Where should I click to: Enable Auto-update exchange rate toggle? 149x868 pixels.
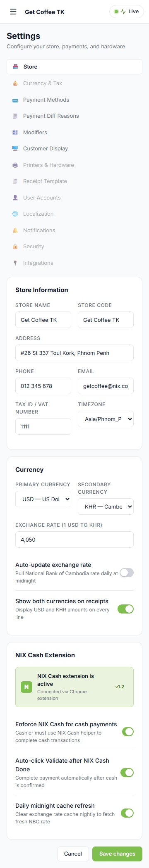coord(127,573)
